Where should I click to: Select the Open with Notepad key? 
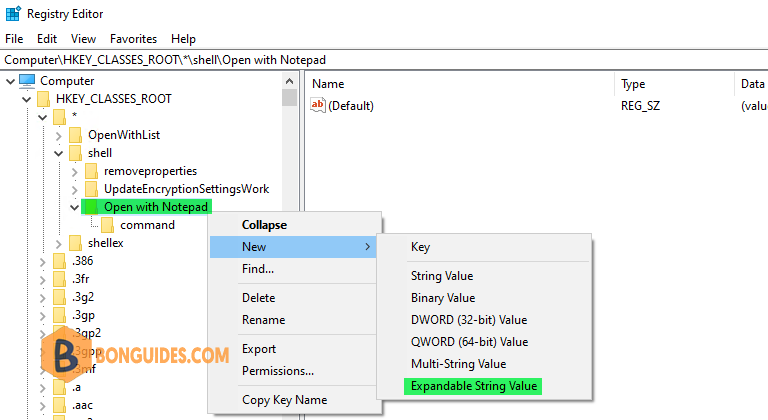(156, 207)
